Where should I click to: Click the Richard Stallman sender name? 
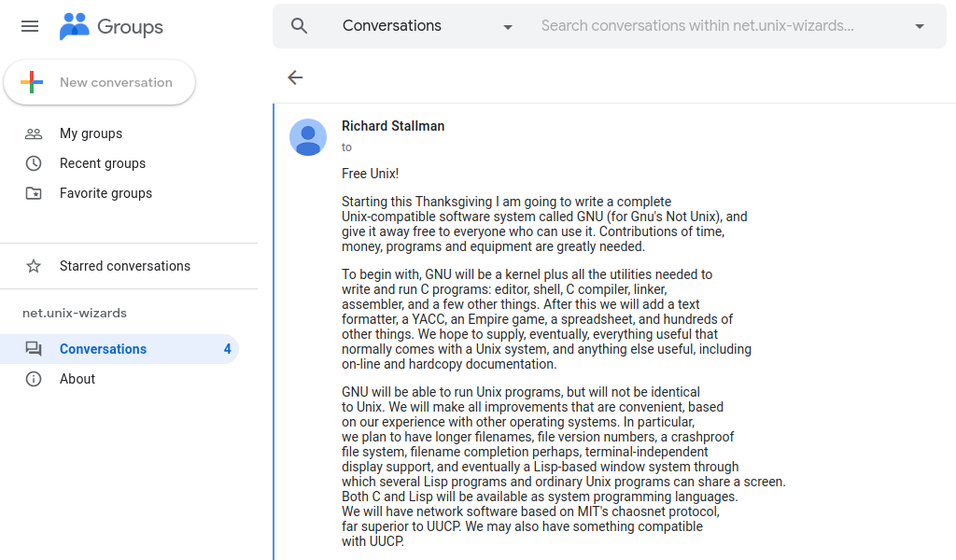[393, 126]
